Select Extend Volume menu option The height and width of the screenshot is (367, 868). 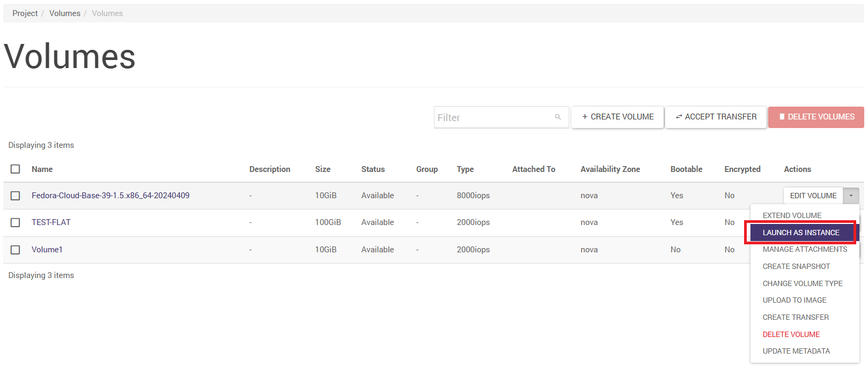point(792,215)
